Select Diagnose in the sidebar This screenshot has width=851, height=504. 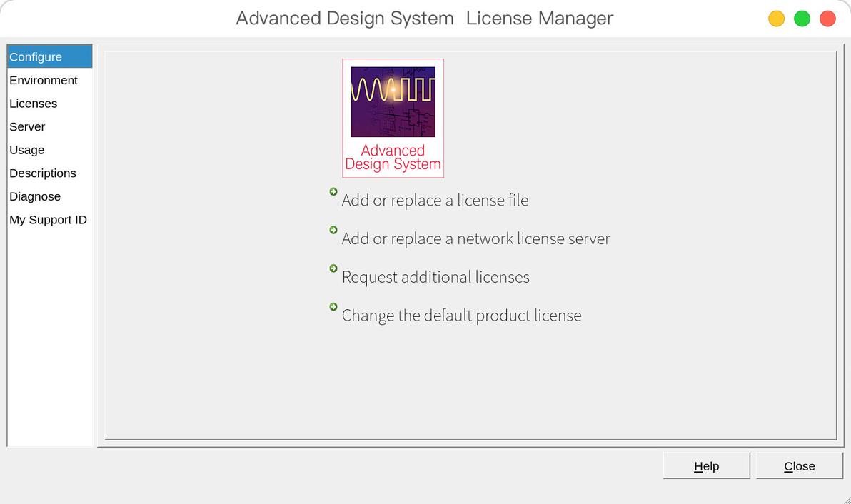click(49, 196)
